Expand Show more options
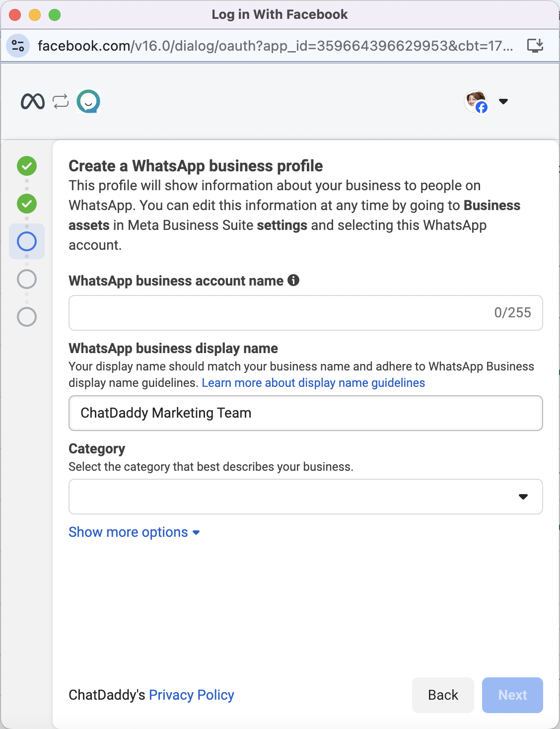The image size is (560, 729). [x=134, y=532]
